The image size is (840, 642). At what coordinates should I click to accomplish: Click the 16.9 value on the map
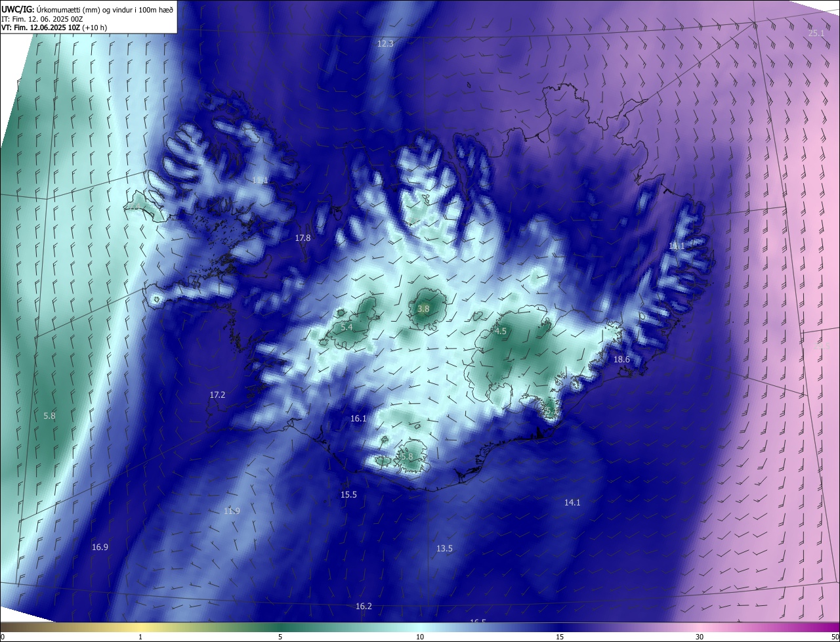click(x=100, y=547)
